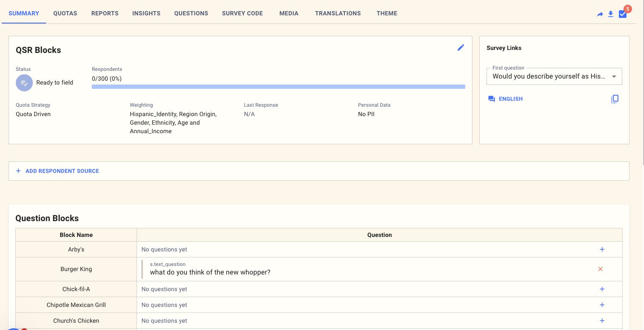Click the share arrow icon at top right
The width and height of the screenshot is (644, 330).
click(x=600, y=14)
